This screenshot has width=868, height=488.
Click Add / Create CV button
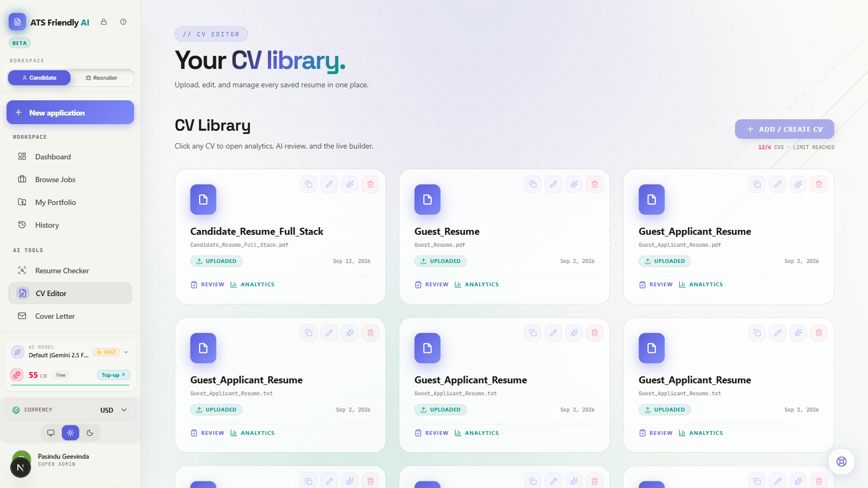(x=784, y=129)
